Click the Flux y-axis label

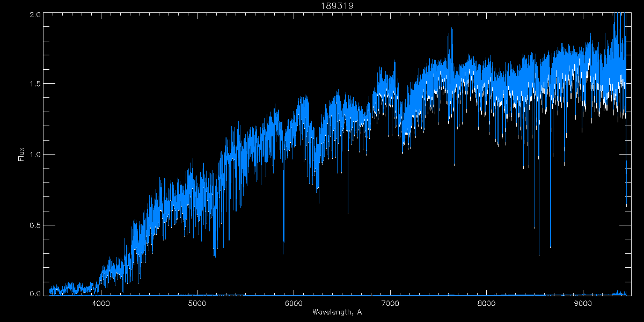pyautogui.click(x=21, y=154)
